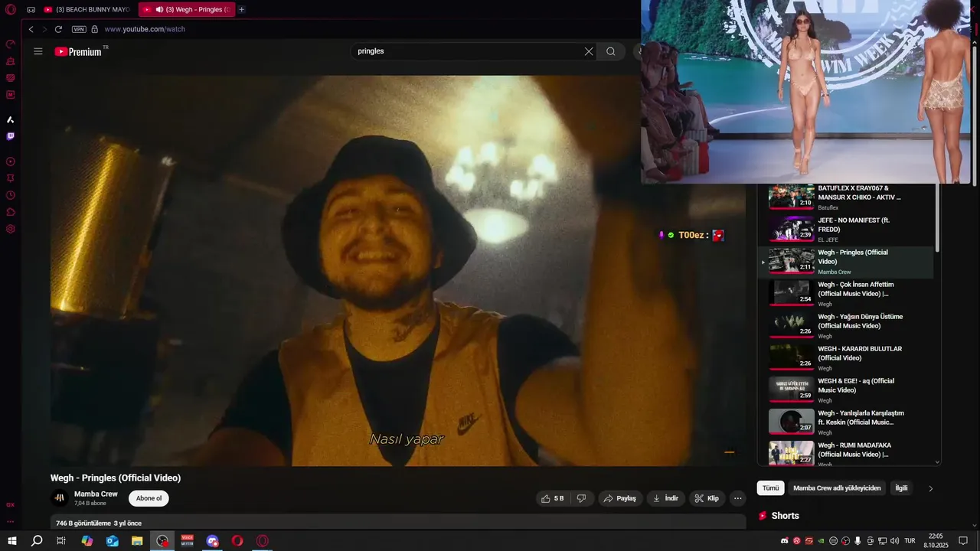This screenshot has width=980, height=551.
Task: Open Windows taskbar search
Action: point(37,540)
